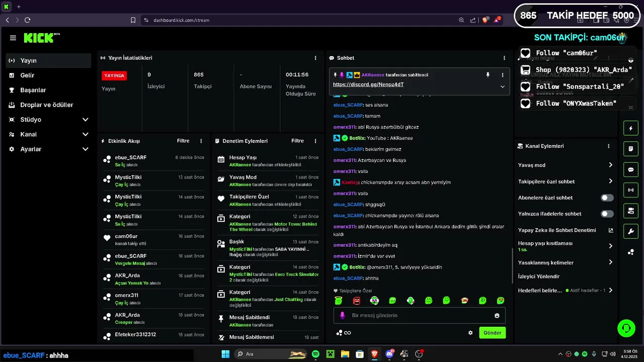Screen dimensions: 644x362
Task: Click Filtre in Etkinlik Akışı panel
Action: [x=183, y=141]
